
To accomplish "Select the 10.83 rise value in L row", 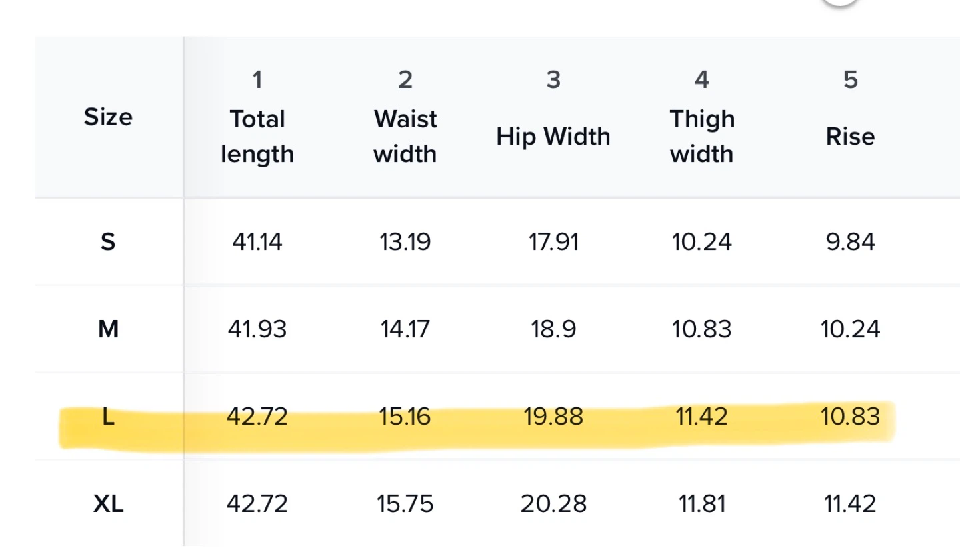I will 850,417.
